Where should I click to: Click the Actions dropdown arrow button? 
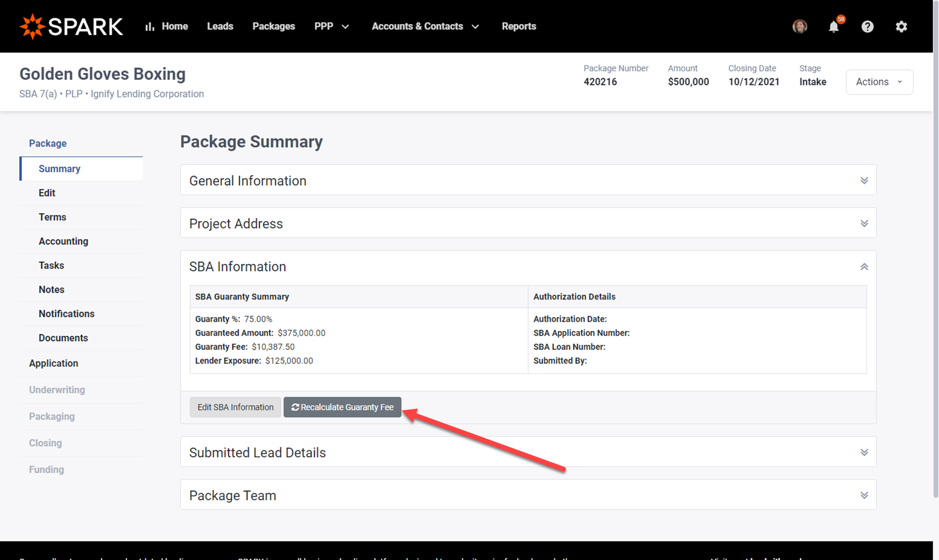(x=903, y=81)
